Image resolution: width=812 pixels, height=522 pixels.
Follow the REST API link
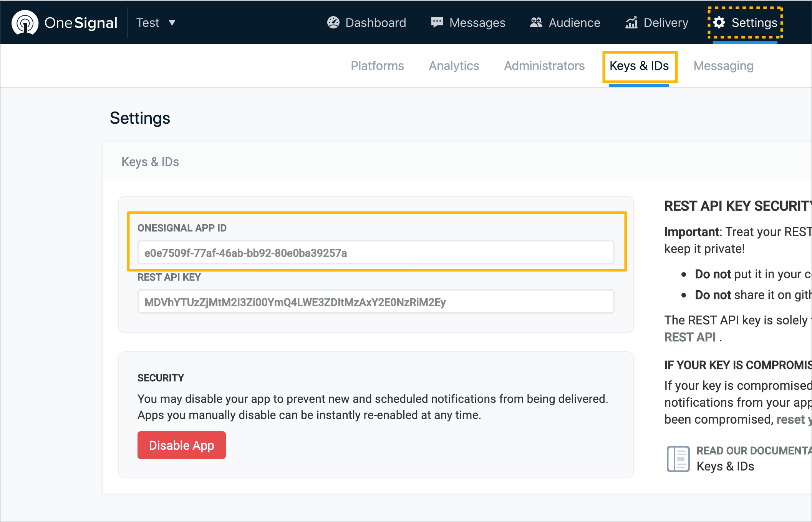click(x=690, y=337)
